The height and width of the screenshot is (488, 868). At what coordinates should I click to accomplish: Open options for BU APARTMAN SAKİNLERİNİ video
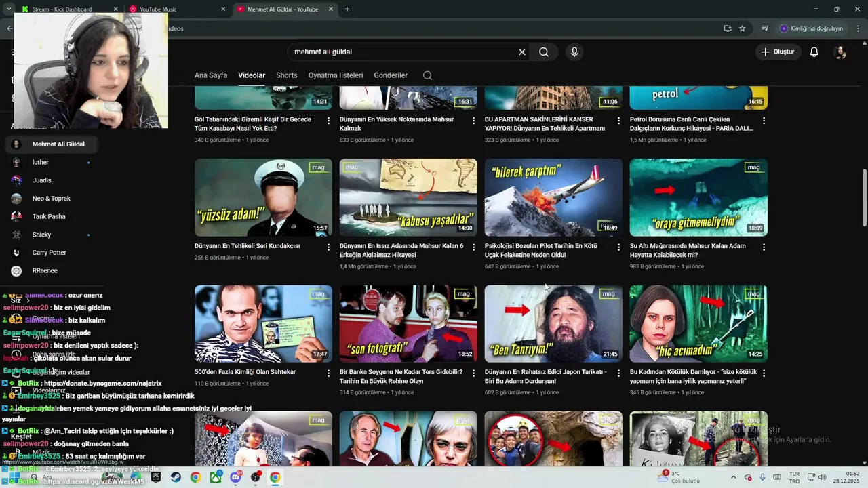point(618,121)
